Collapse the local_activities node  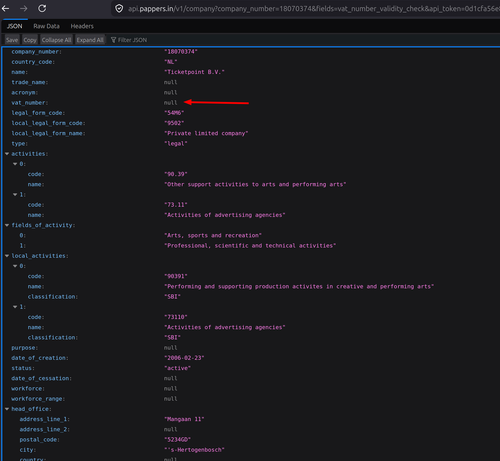coord(7,256)
